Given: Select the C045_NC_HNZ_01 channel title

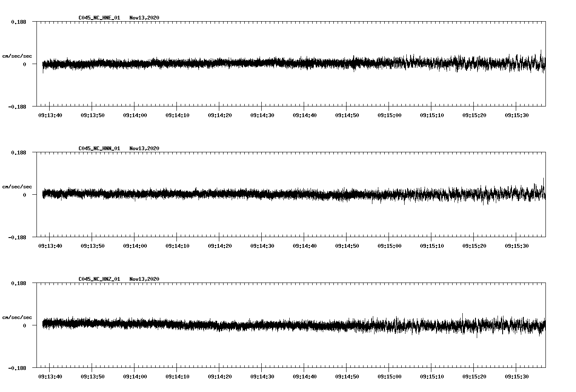Looking at the screenshot, I should (x=98, y=279).
